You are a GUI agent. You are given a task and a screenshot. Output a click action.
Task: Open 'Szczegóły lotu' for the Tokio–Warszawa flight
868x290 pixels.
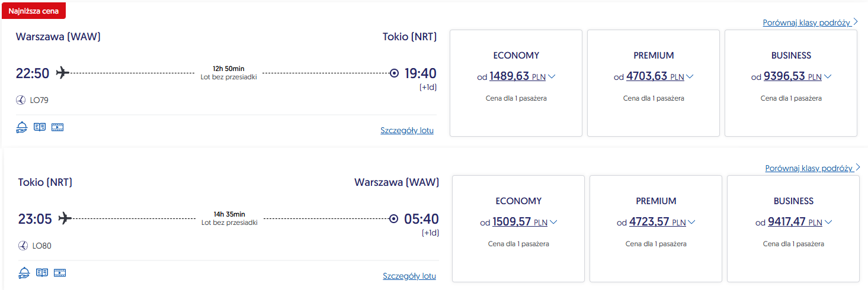(x=409, y=276)
